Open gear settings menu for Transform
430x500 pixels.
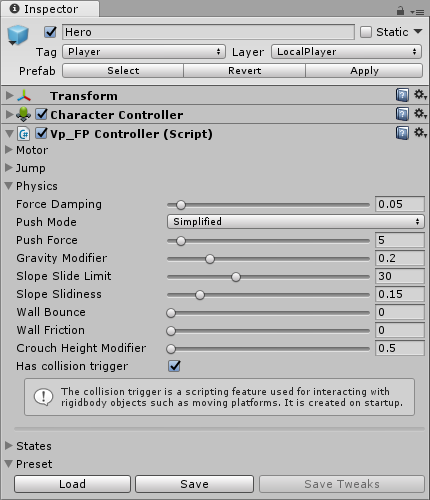point(420,95)
